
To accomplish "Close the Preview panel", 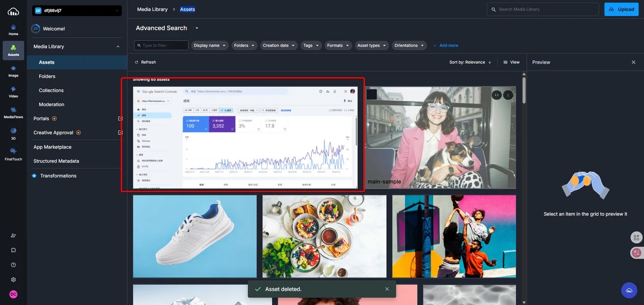I will 633,62.
